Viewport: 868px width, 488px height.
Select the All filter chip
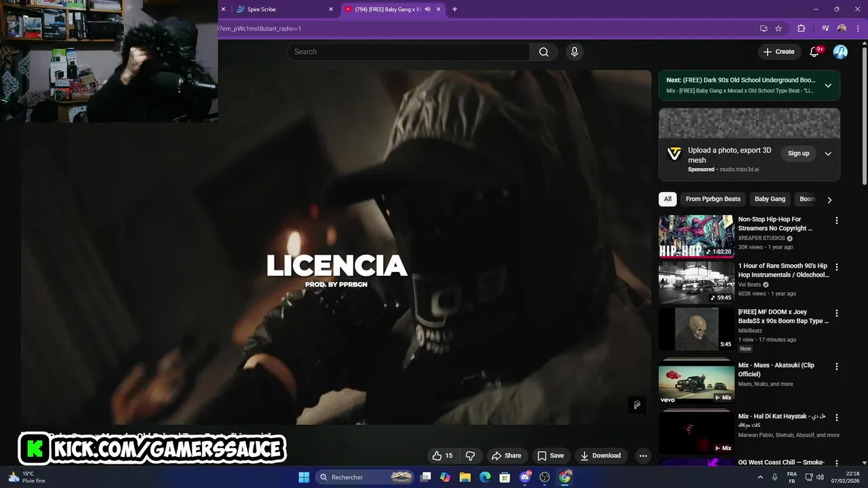[668, 199]
